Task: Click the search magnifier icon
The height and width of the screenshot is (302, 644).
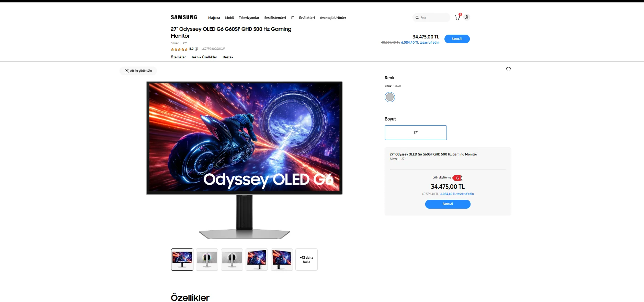Action: (417, 18)
